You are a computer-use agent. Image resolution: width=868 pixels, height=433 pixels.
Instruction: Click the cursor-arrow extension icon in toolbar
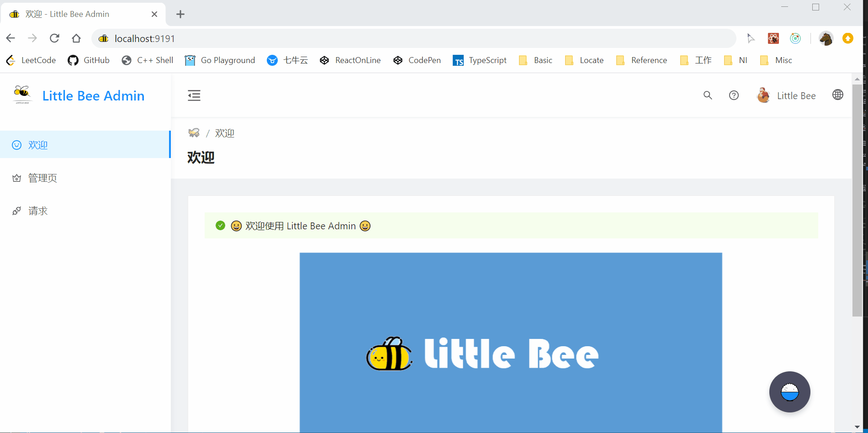[751, 38]
